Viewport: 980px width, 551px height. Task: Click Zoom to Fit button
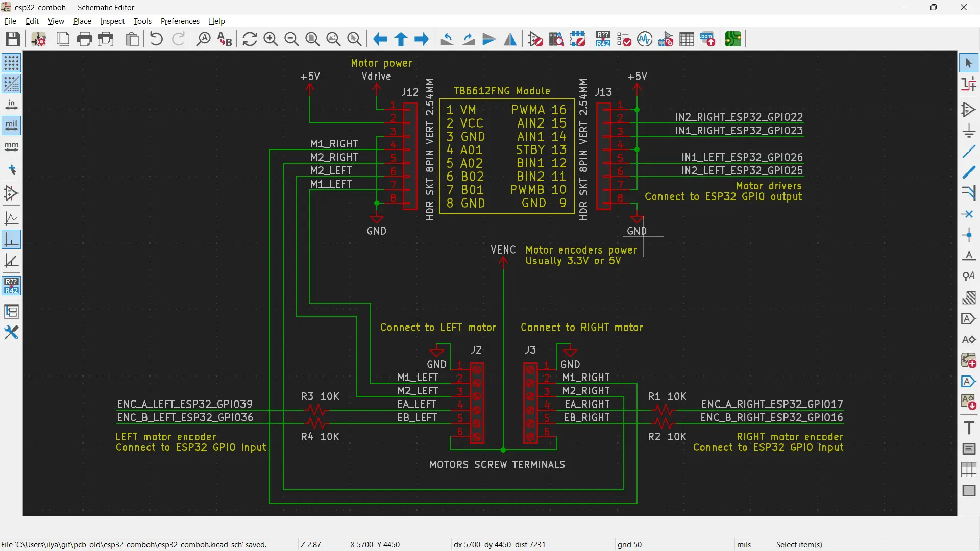(312, 39)
